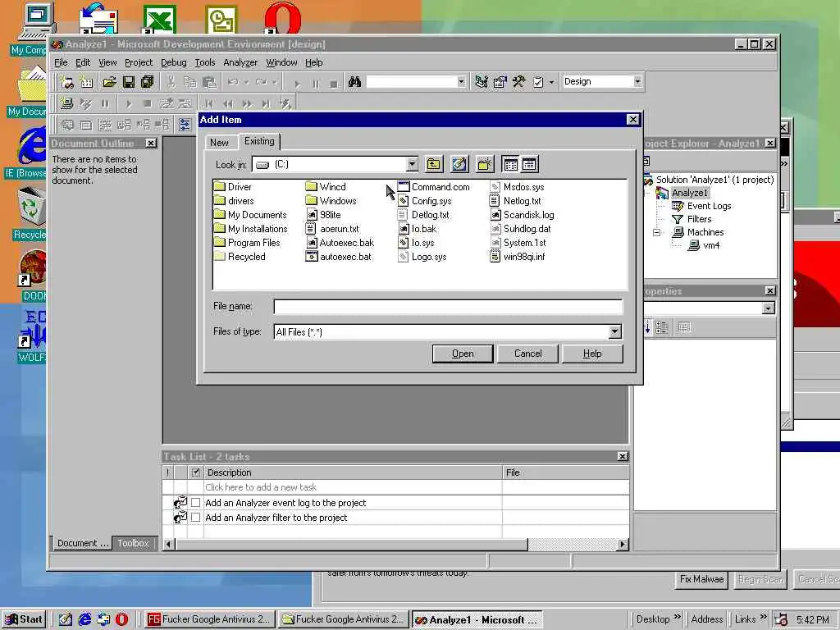
Task: Open the Properties panel object dropdown
Action: (768, 308)
